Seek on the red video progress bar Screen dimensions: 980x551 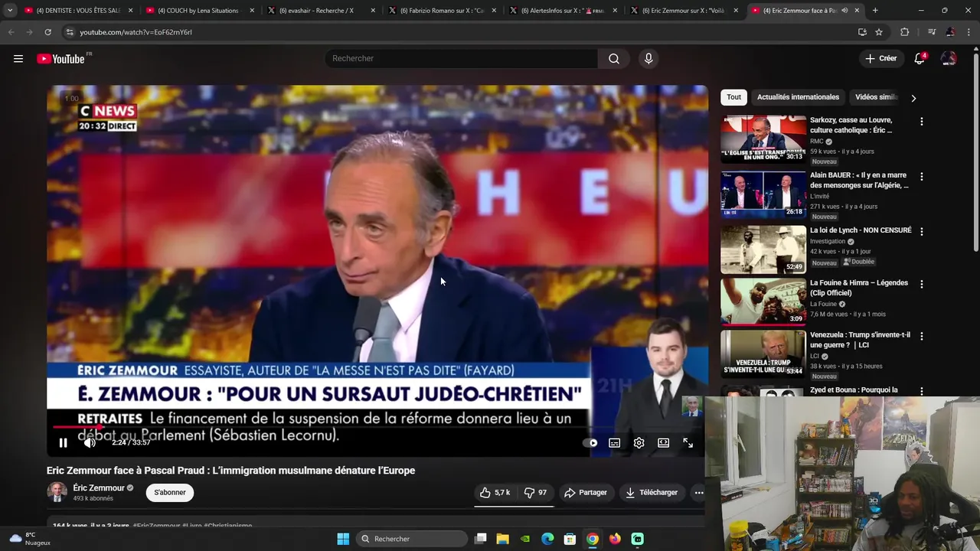377,428
